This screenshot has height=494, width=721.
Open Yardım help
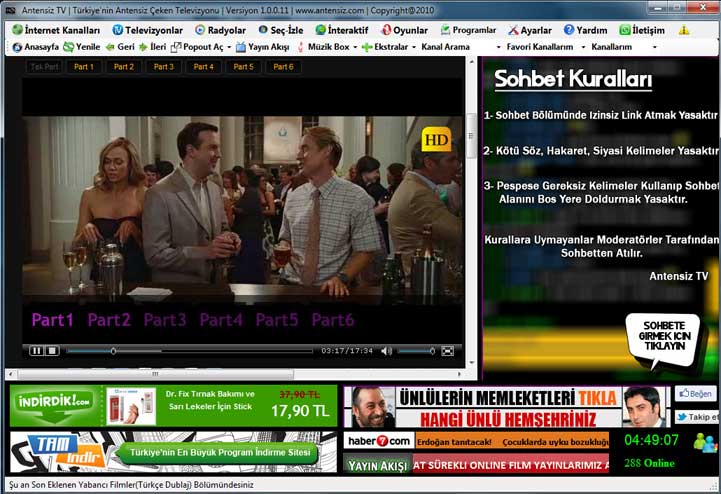pyautogui.click(x=585, y=30)
